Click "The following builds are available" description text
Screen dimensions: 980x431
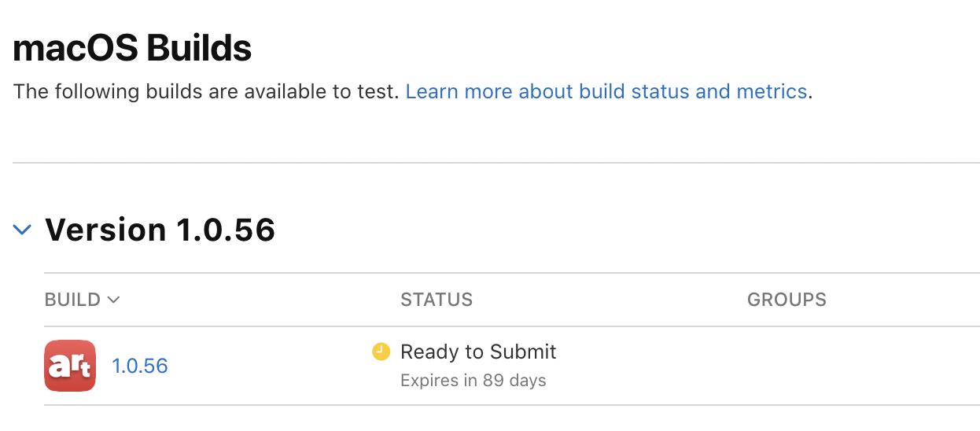(204, 92)
